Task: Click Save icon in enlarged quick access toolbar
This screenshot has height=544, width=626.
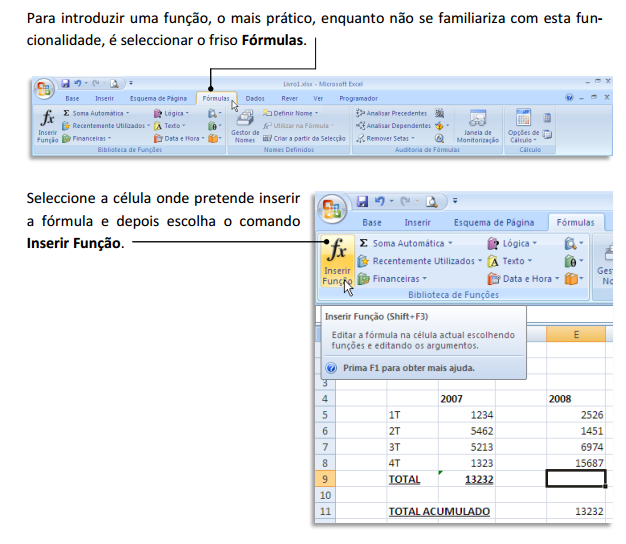Action: (364, 201)
